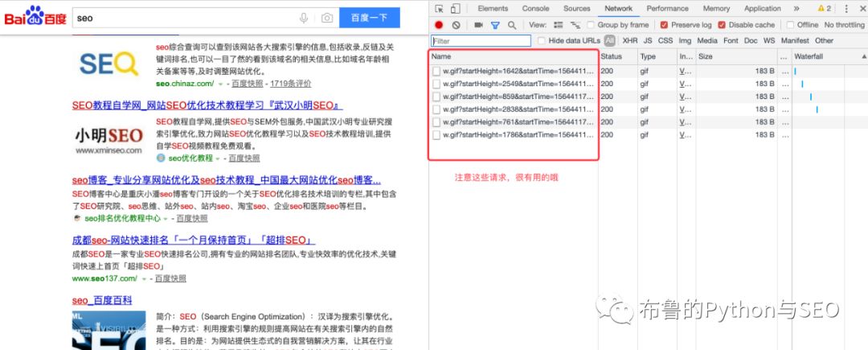The height and width of the screenshot is (350, 868).
Task: Filter requests by JS type
Action: pyautogui.click(x=648, y=40)
